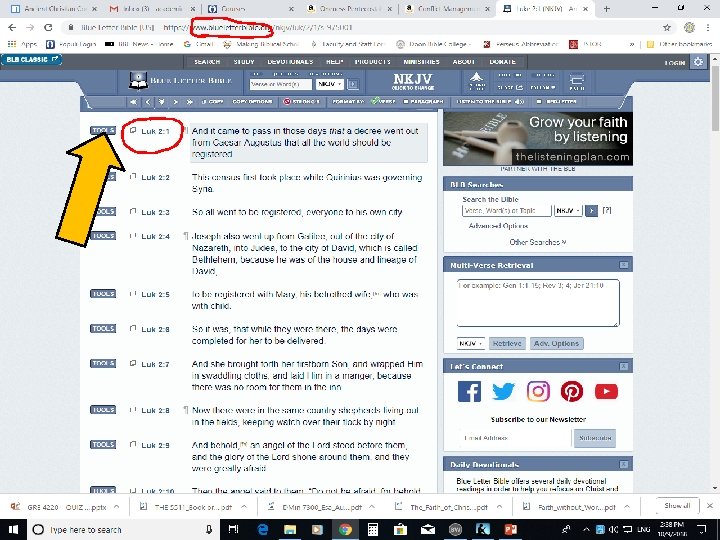Open the Instagram icon under Let's Connect
720x540 pixels.
(x=538, y=392)
